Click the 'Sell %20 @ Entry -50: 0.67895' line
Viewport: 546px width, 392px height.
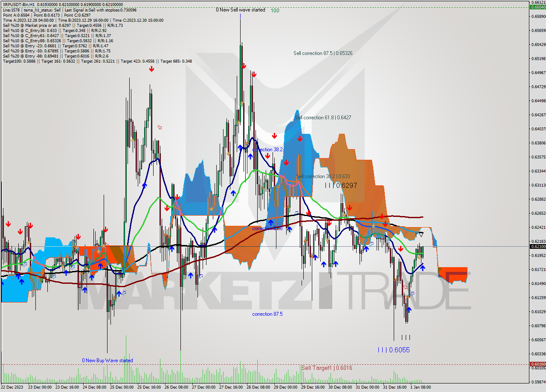click(x=57, y=51)
